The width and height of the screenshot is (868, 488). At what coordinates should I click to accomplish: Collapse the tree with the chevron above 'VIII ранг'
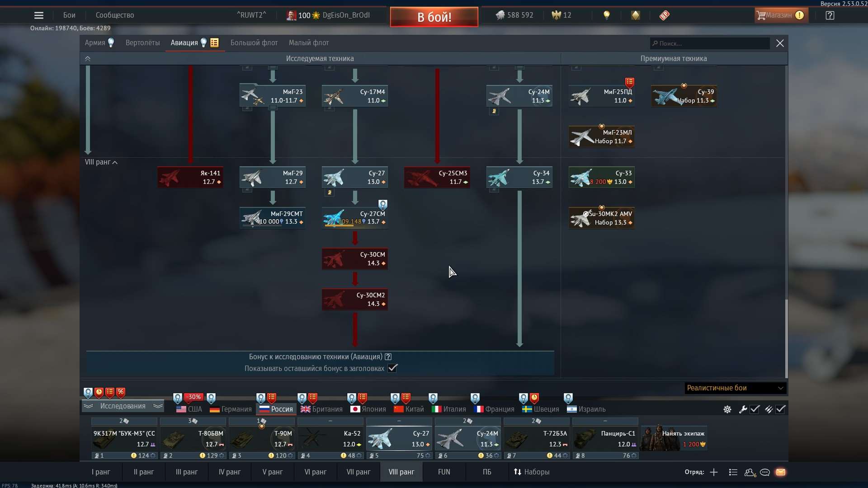tap(114, 163)
